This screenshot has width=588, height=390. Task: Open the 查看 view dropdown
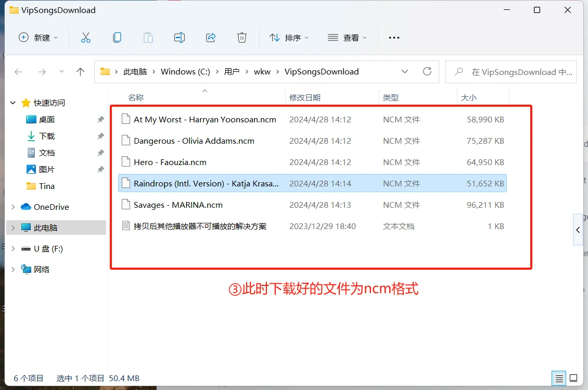[347, 37]
